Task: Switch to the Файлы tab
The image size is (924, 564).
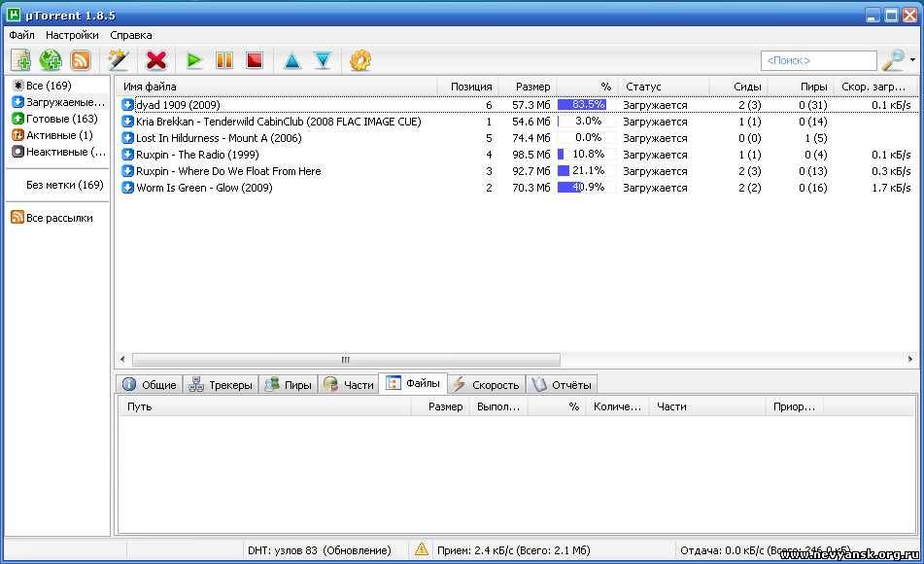Action: (413, 383)
